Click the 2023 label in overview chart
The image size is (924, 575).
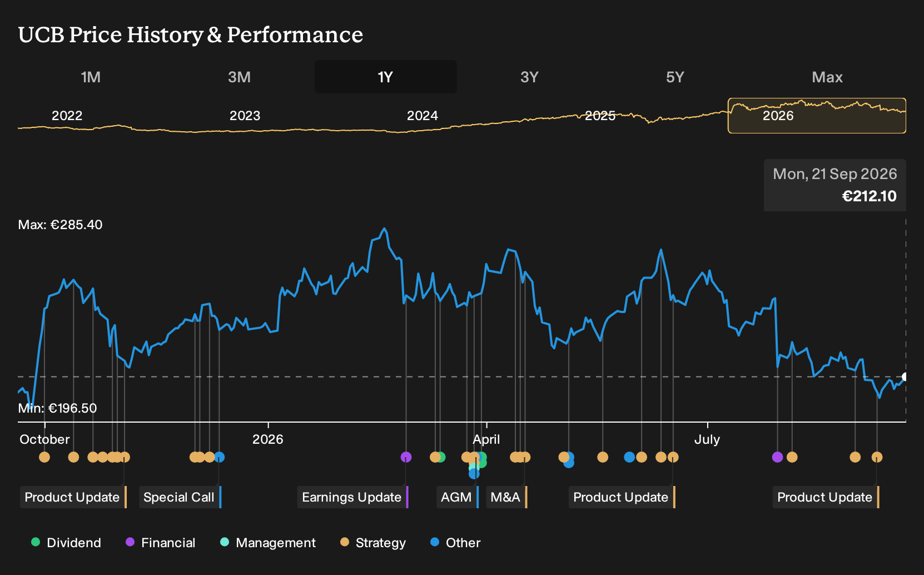[x=245, y=116]
